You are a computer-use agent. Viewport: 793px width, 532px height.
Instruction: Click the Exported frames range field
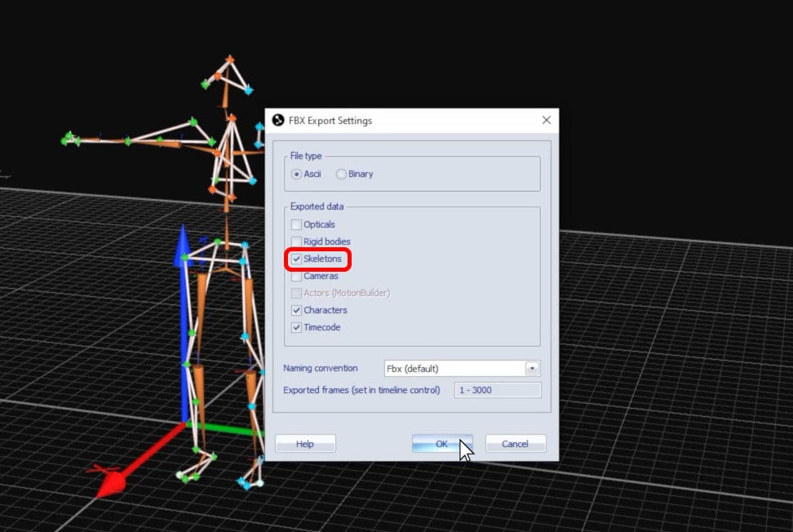tap(497, 390)
